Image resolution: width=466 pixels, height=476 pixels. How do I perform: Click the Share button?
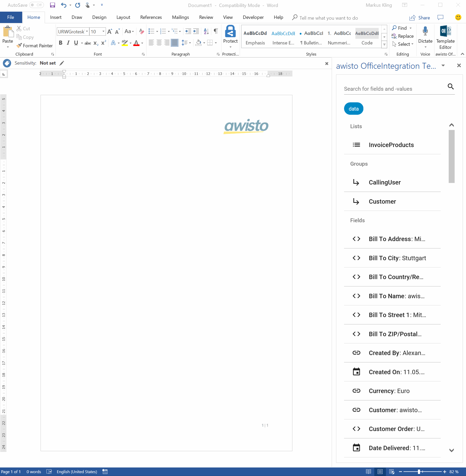click(420, 18)
